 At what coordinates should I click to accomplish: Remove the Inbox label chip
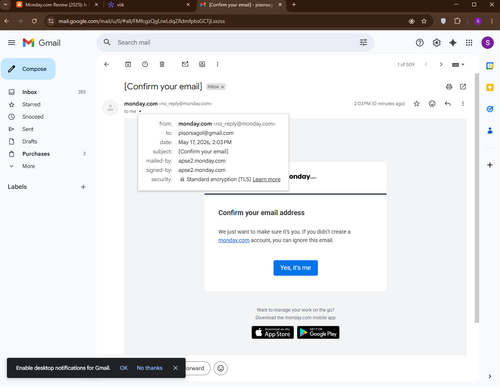click(x=222, y=87)
